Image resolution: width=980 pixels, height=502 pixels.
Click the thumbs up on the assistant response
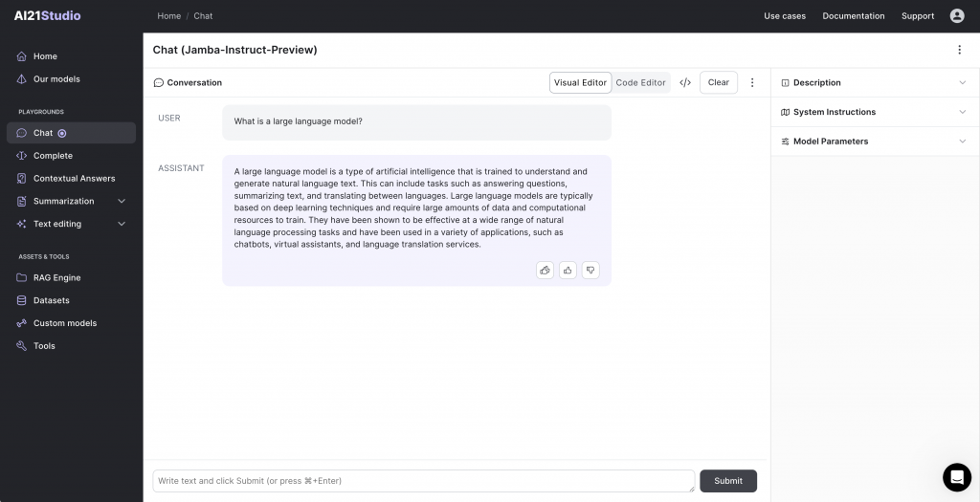click(x=568, y=271)
